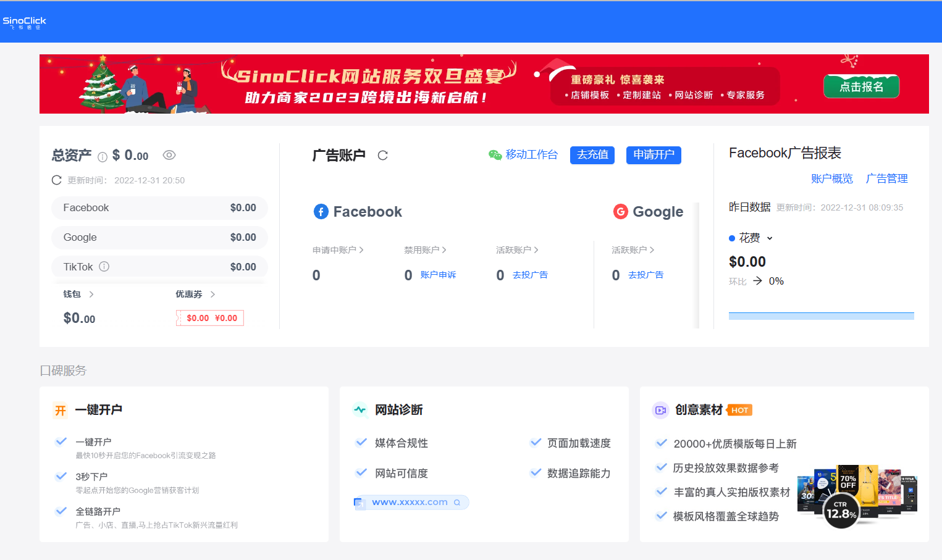Viewport: 942px width, 560px height.
Task: Click the SinoClick logo in header
Action: (24, 23)
